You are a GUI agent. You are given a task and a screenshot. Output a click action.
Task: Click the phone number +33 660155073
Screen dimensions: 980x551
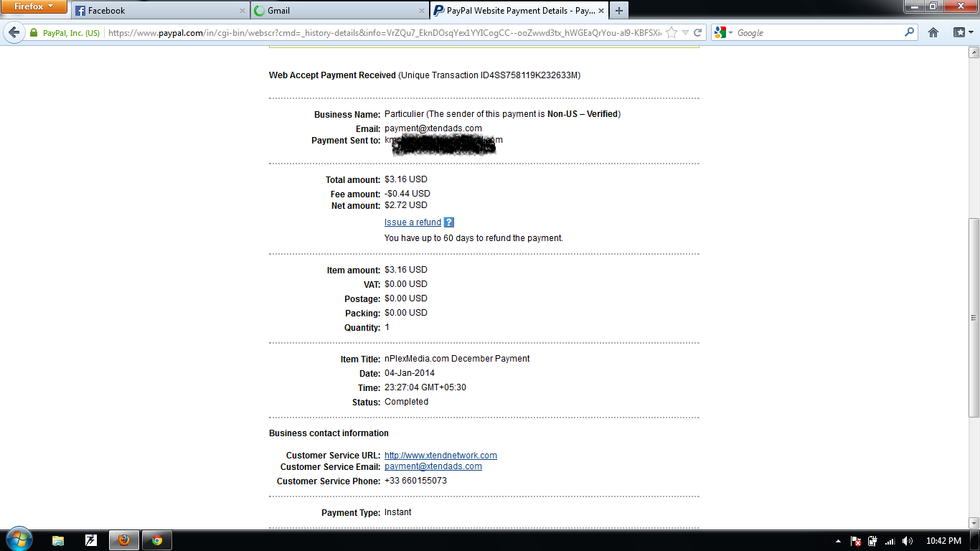[x=415, y=481]
